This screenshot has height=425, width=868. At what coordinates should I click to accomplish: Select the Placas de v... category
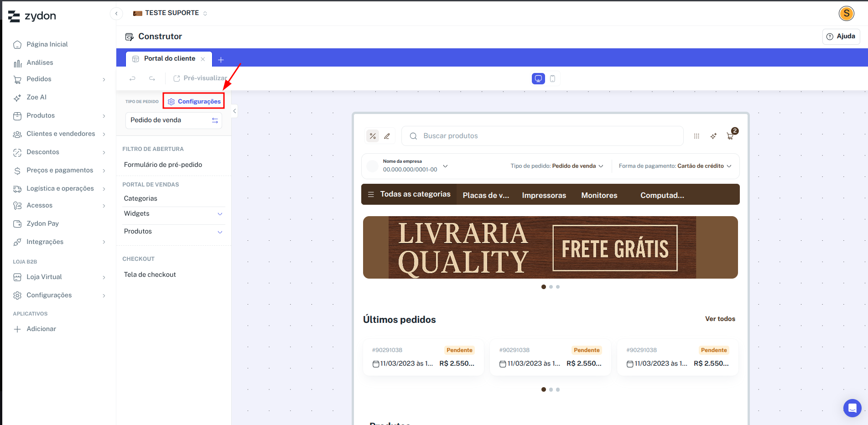pyautogui.click(x=486, y=195)
